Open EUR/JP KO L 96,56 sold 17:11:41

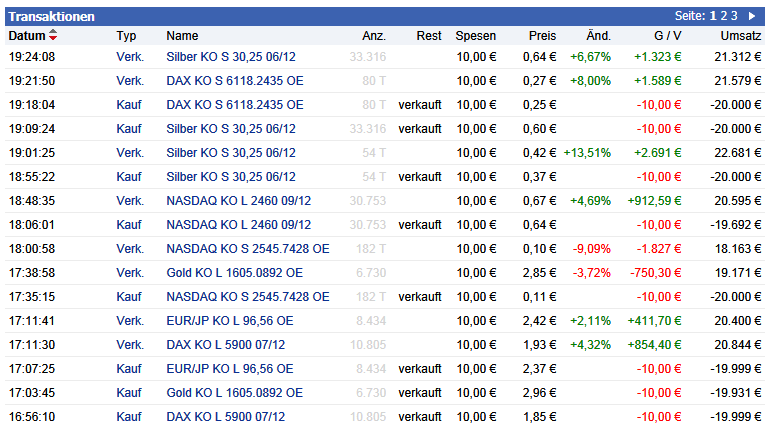pos(230,321)
